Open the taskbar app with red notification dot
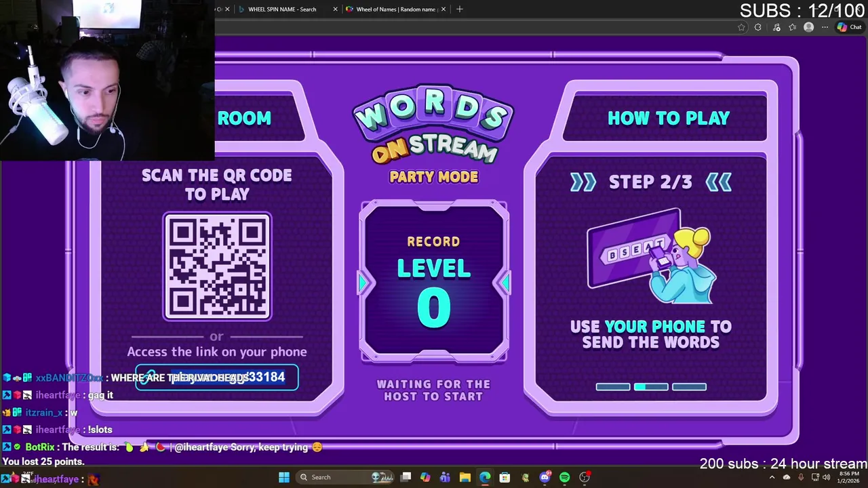This screenshot has height=488, width=868. point(585,477)
